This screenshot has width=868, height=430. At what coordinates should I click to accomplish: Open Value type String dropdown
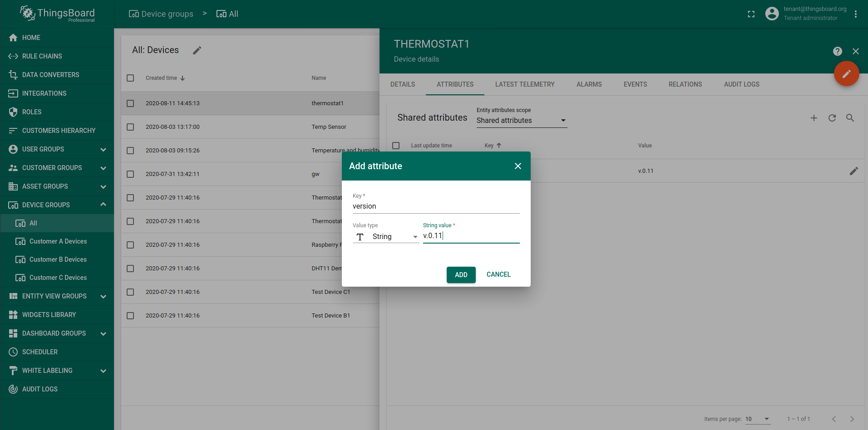[386, 237]
